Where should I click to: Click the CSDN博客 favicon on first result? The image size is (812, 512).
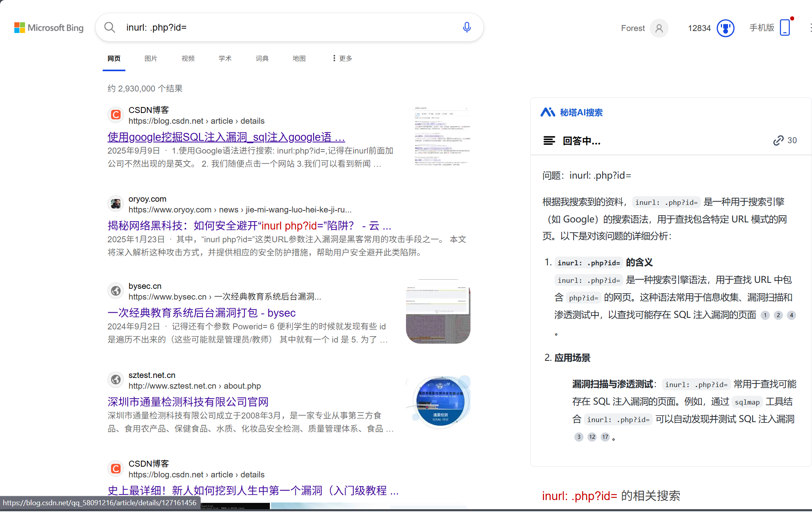pyautogui.click(x=115, y=115)
